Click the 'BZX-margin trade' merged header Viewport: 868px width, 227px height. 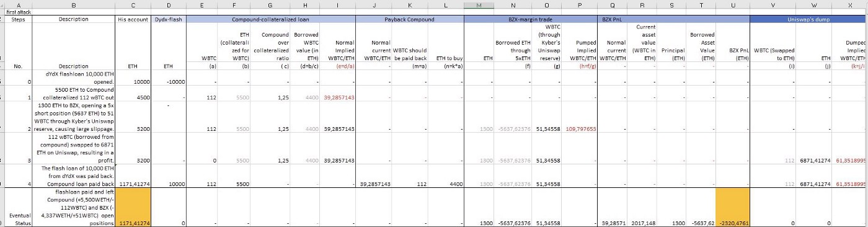click(x=529, y=19)
